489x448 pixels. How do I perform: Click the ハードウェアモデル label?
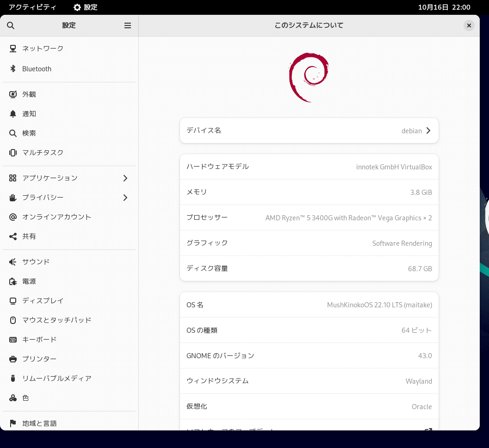tap(217, 167)
